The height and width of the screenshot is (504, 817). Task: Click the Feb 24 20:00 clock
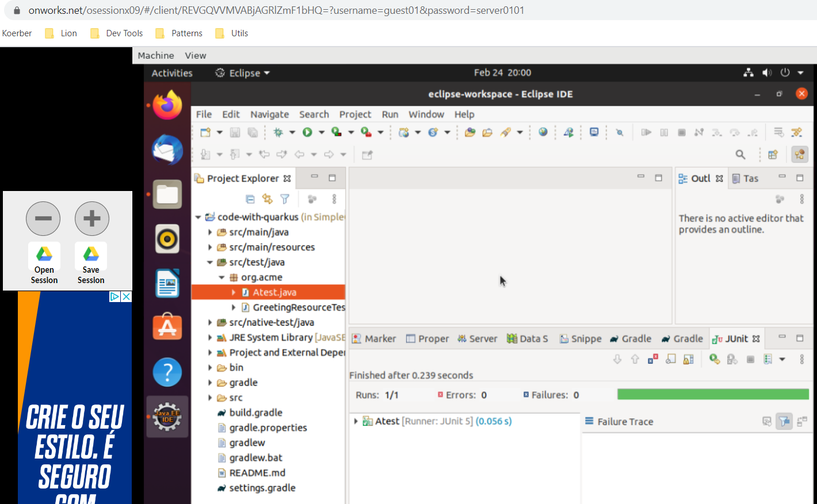tap(502, 72)
